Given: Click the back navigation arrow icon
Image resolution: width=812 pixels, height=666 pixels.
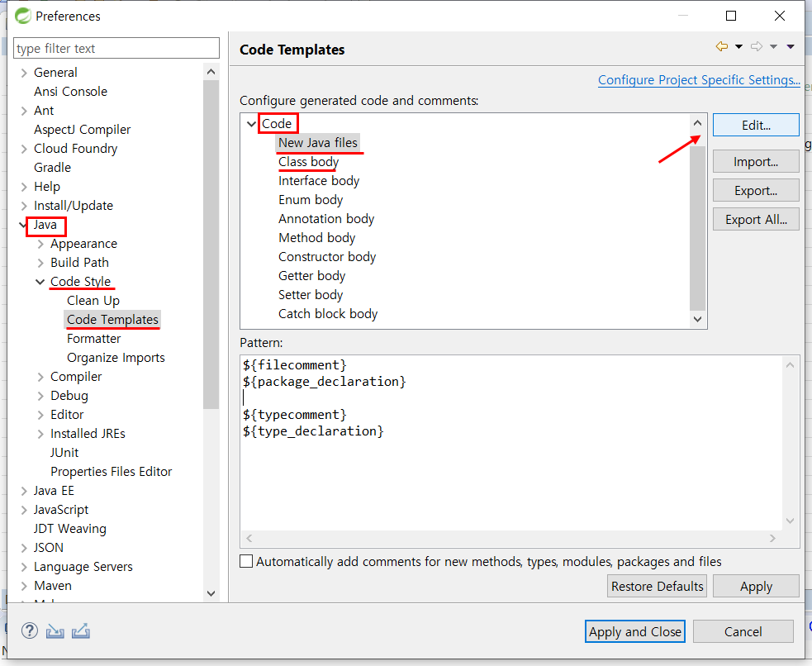Looking at the screenshot, I should pos(721,46).
